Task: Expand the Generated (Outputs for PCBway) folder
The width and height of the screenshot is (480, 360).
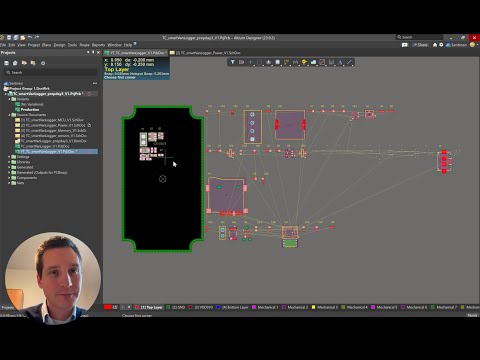Action: click(9, 173)
